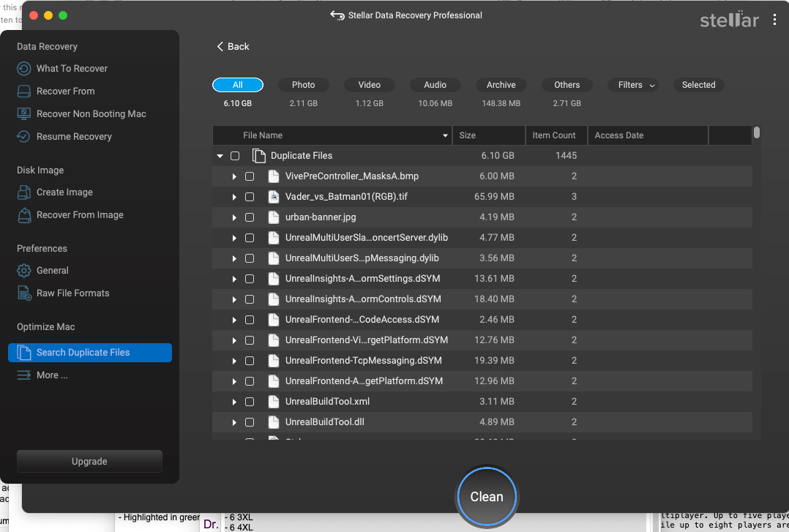Click the General preferences gear icon
Viewport: 789px width, 532px height.
point(23,270)
